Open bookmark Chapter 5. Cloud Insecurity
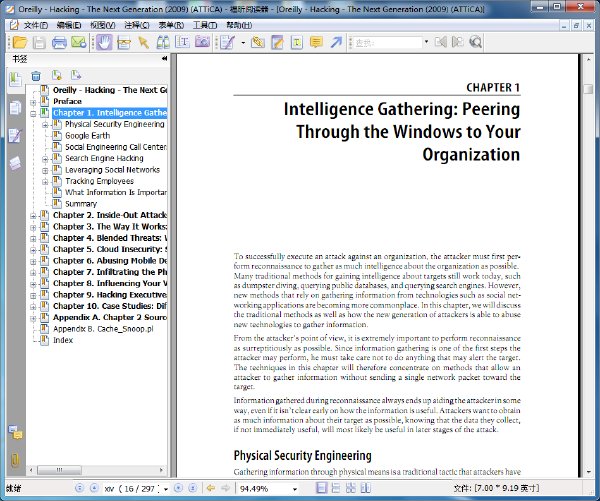Screen dimensions: 600x501 point(110,249)
